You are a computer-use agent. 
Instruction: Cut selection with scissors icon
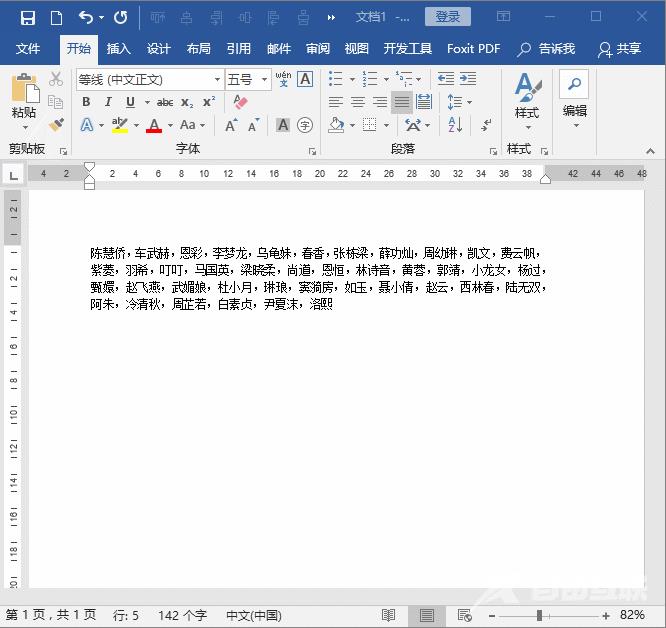[x=56, y=79]
